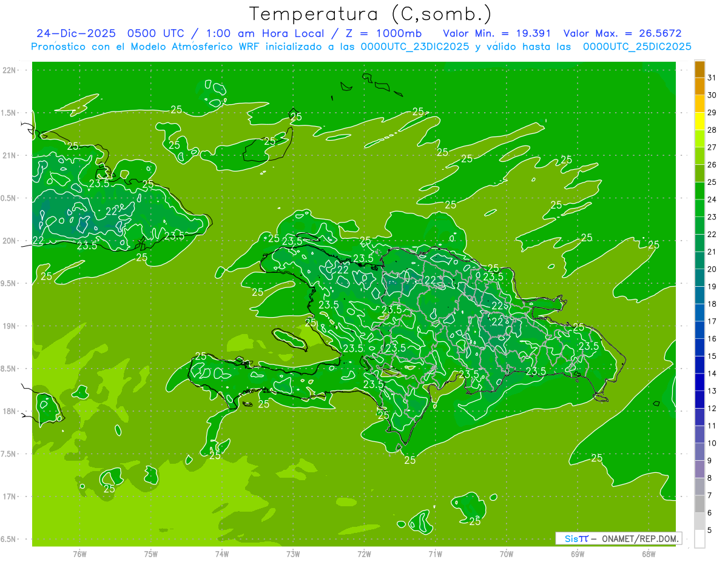Pick the purple legend swatch between 9 and 10

click(x=699, y=452)
